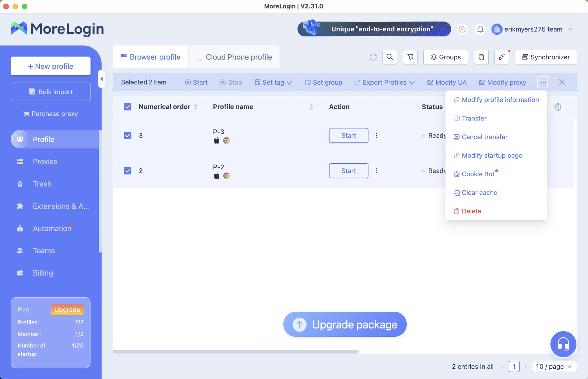Screen dimensions: 588x379
Task: Uncheck the checkbox for profile 3
Action: coord(128,135)
